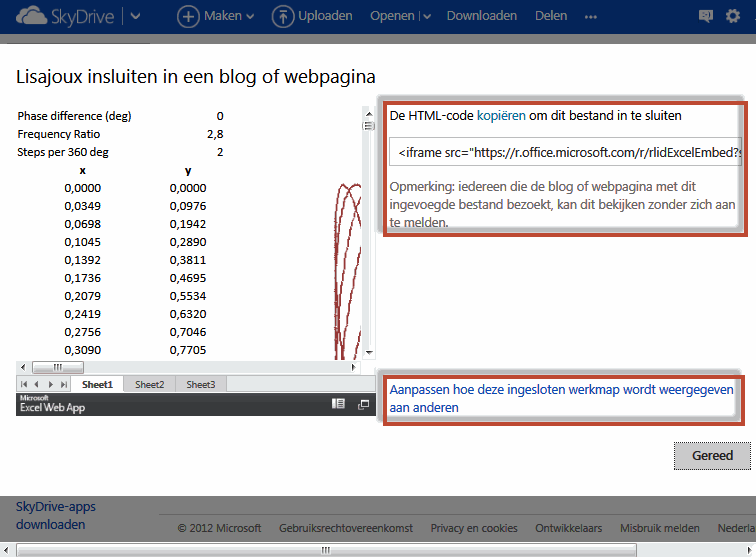Click the spreadsheet vertical scroll thumb
Screen dimensions: 756x557
[x=368, y=126]
